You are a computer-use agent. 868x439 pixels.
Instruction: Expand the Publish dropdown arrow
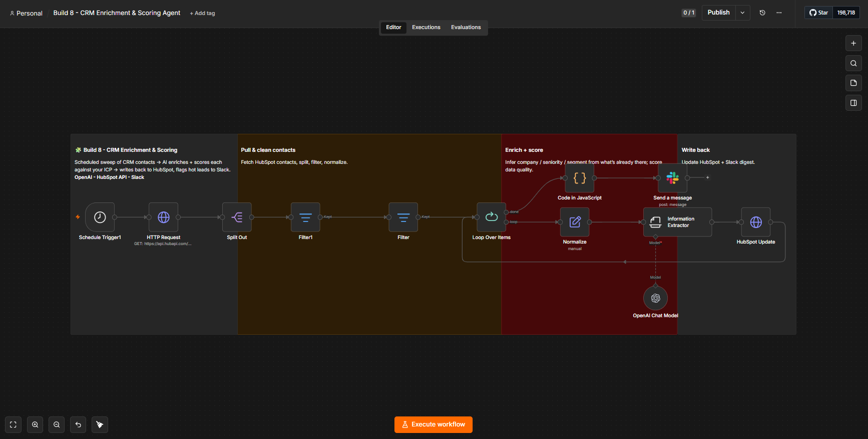pyautogui.click(x=742, y=13)
